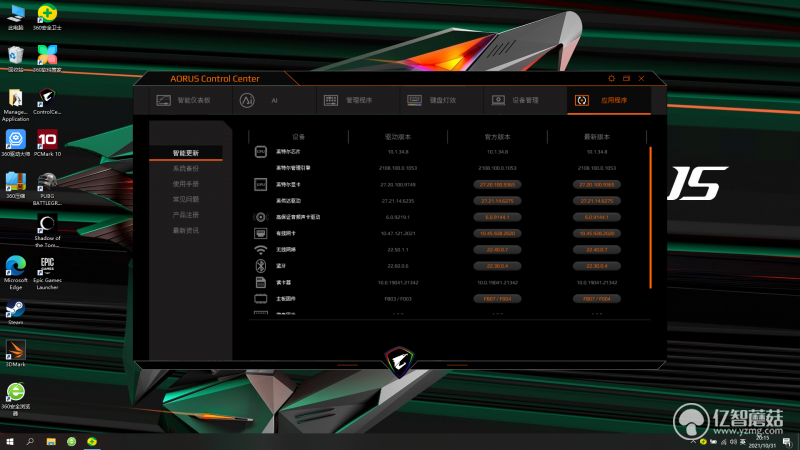Select the Microsoft Edge desktop icon
This screenshot has height=450, width=800.
click(x=16, y=273)
